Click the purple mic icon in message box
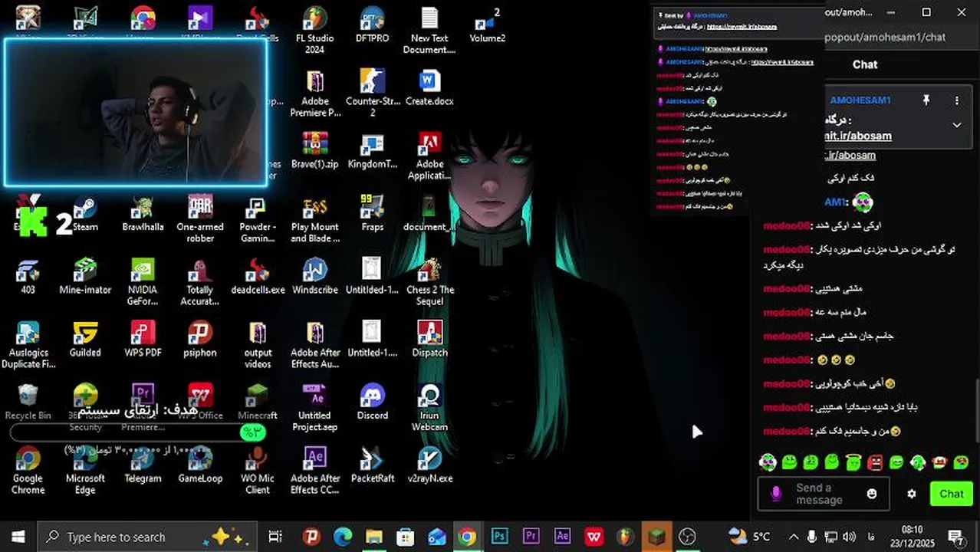The image size is (980, 552). click(775, 494)
